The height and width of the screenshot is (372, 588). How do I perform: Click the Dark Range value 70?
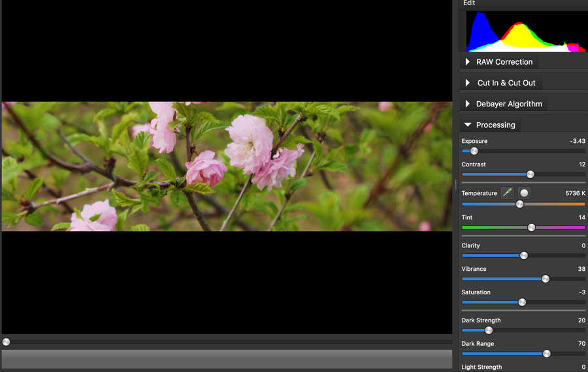point(581,343)
